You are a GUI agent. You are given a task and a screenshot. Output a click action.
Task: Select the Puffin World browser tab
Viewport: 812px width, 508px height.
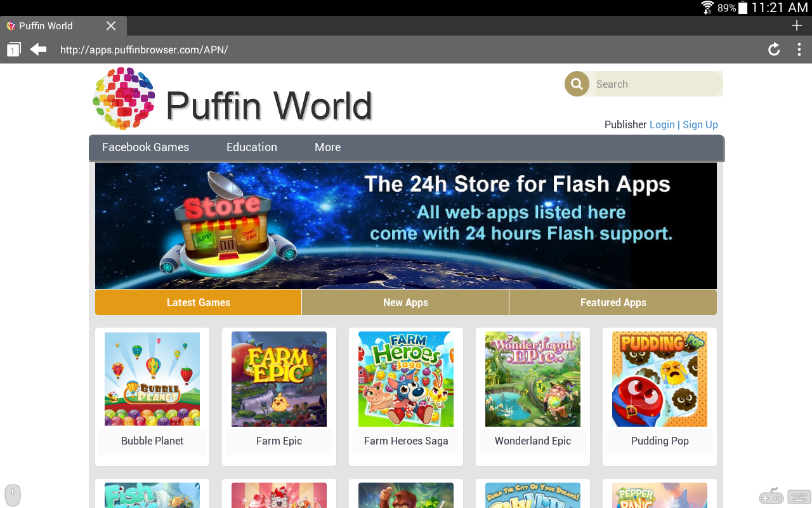point(63,25)
